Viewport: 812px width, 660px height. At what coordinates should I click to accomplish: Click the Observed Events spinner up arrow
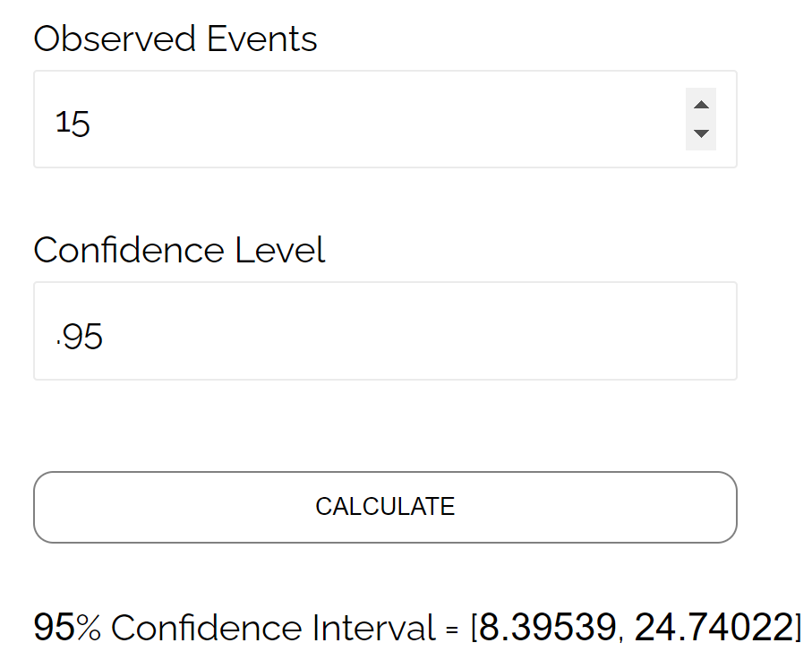[700, 105]
